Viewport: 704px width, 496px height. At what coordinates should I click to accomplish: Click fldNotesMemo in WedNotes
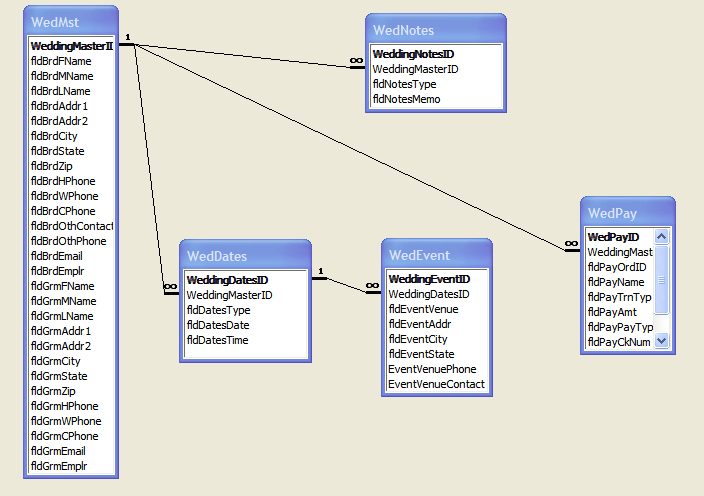pos(406,99)
